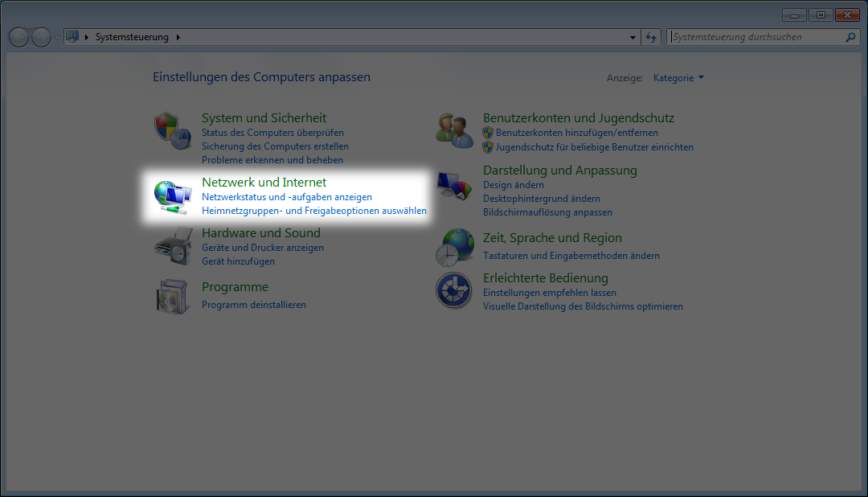Screen dimensions: 868x497
Task: Select the Programme software box icon
Action: tap(172, 295)
